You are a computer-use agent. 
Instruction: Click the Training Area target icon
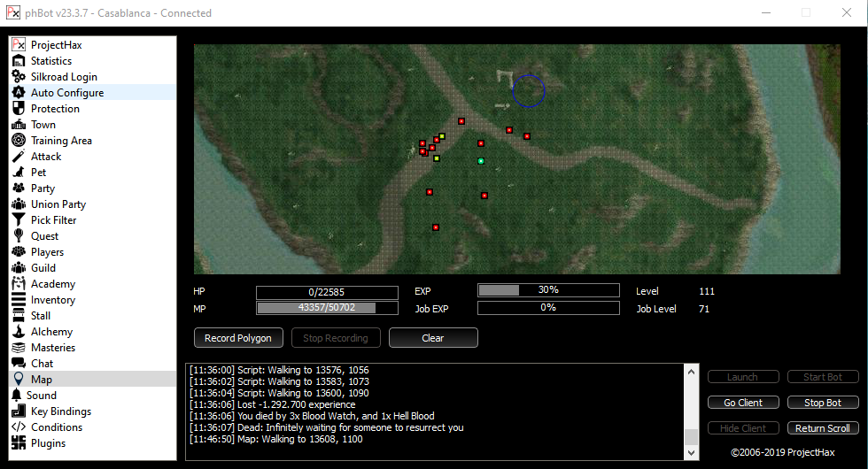(19, 141)
